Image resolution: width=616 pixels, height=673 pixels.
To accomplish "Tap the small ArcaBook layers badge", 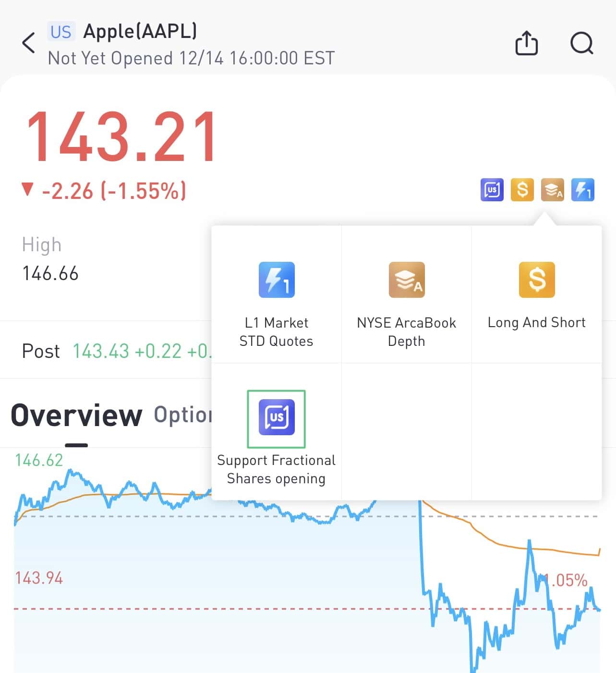I will [x=553, y=190].
